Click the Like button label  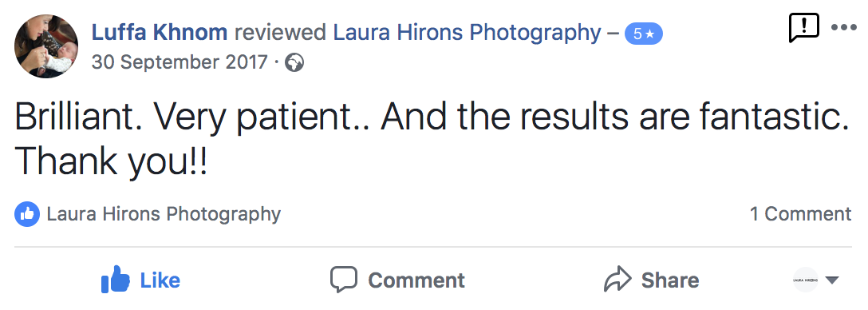160,280
